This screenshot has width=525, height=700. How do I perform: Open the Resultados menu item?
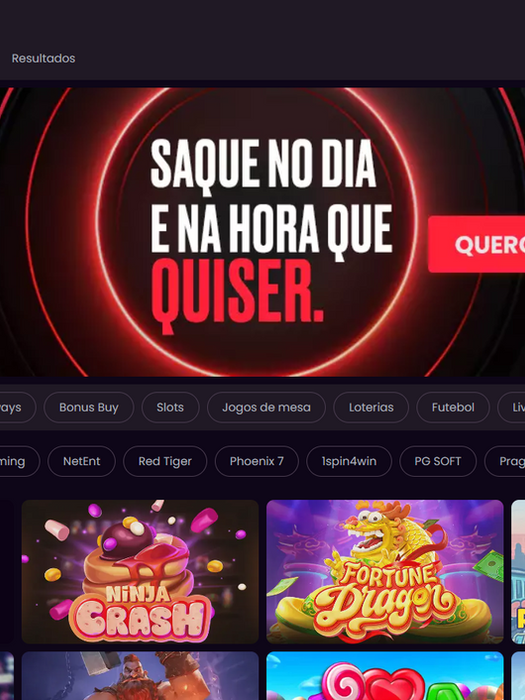click(x=43, y=58)
